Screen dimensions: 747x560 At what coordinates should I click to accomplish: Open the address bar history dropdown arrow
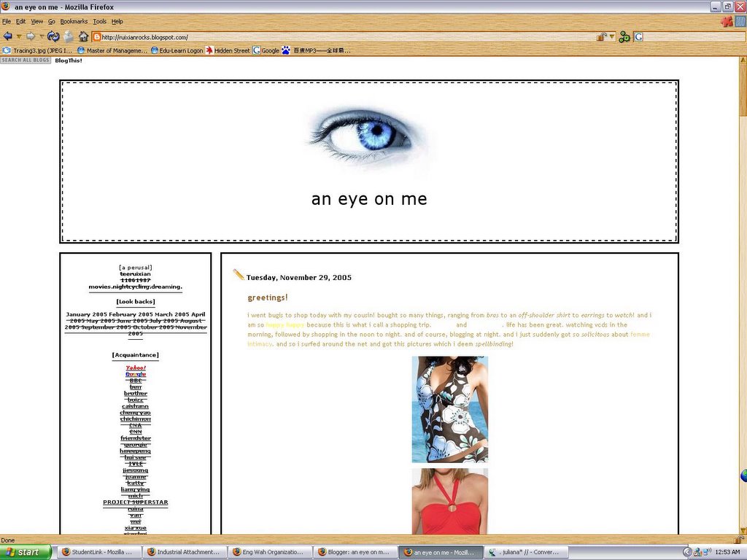click(612, 36)
